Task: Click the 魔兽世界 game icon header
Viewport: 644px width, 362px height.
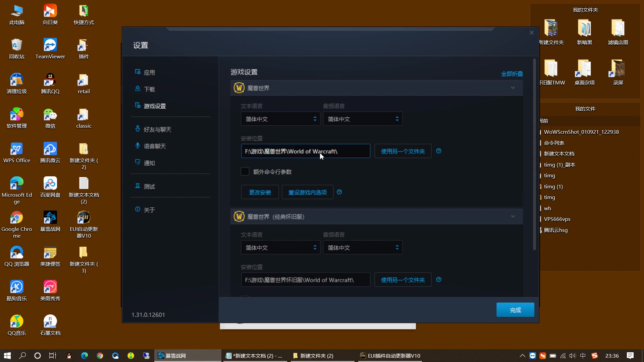Action: [x=239, y=87]
